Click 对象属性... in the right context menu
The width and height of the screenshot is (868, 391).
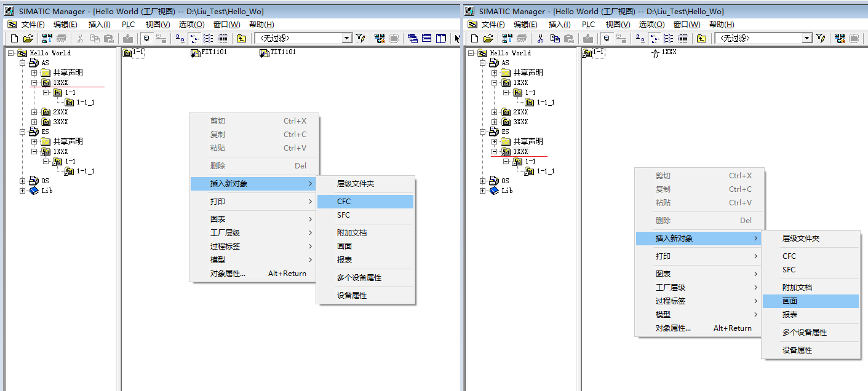pyautogui.click(x=673, y=328)
